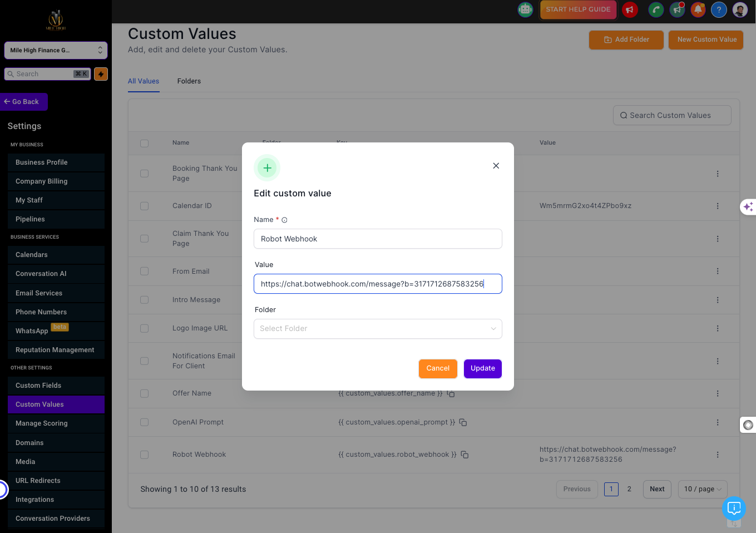Open the three-dot menu for Calendar ID row

point(718,206)
